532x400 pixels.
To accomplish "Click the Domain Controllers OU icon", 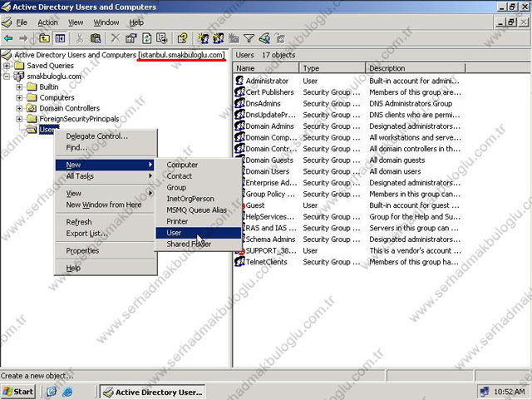I will pyautogui.click(x=32, y=108).
